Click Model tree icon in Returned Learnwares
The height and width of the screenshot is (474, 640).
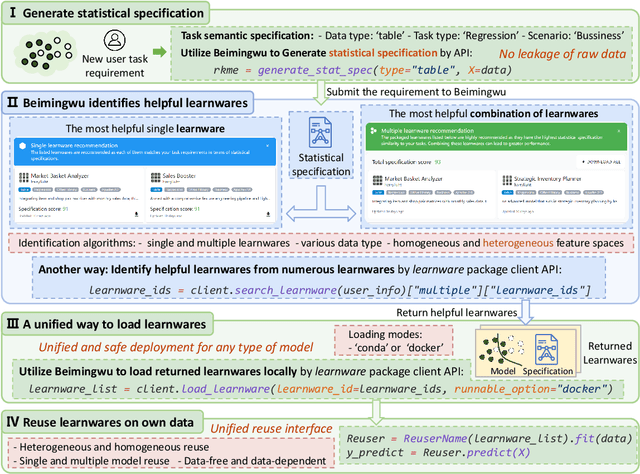501,351
